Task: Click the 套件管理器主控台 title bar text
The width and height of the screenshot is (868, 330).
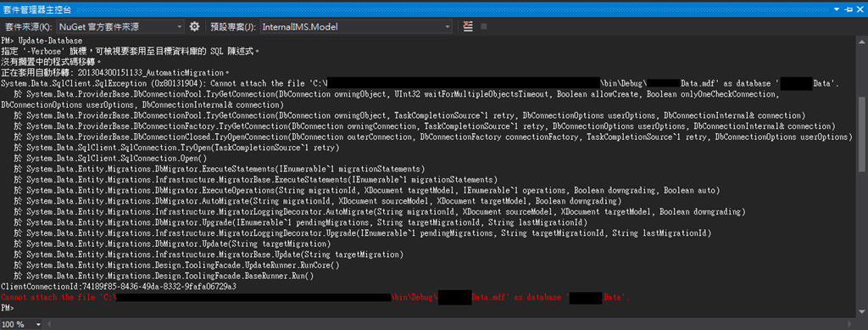Action: [37, 10]
